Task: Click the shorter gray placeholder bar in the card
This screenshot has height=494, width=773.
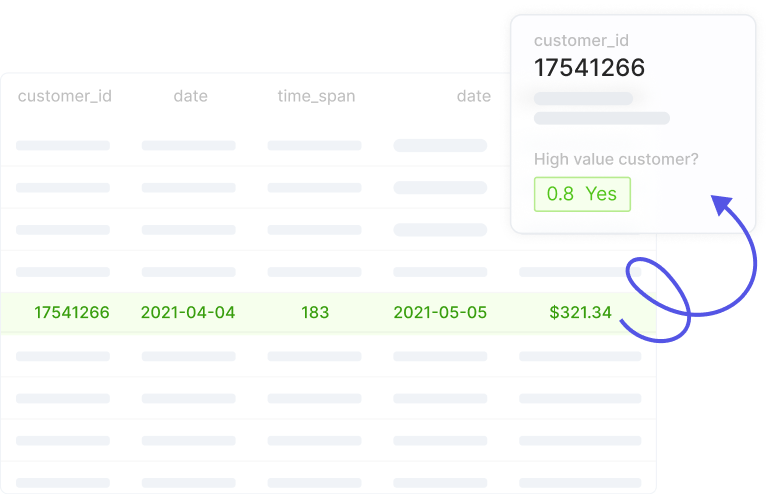Action: coord(584,99)
